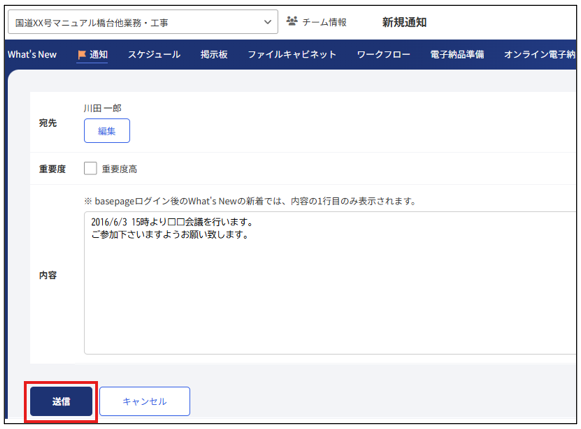Image resolution: width=581 pixels, height=429 pixels.
Task: Click the 編集 button for recipients
Action: point(107,131)
